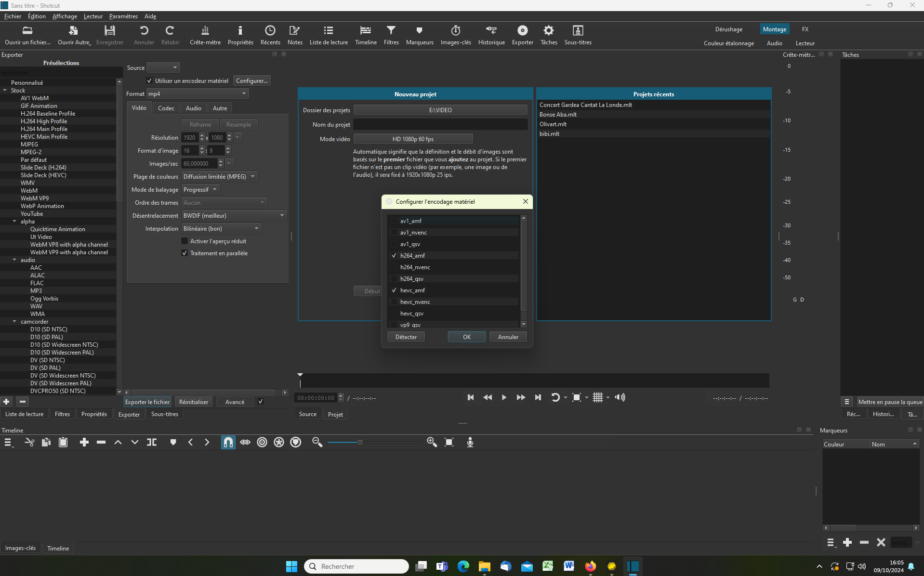Switch to the Codec tab
The height and width of the screenshot is (576, 924).
tap(166, 108)
